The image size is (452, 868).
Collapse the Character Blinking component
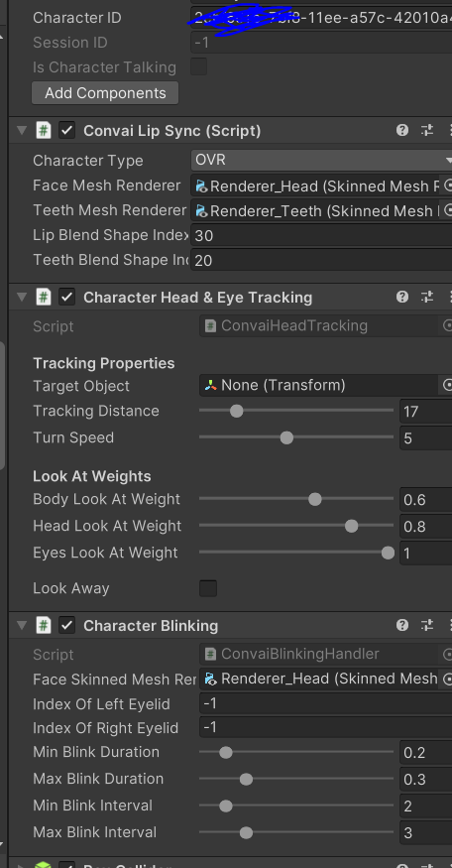click(22, 625)
